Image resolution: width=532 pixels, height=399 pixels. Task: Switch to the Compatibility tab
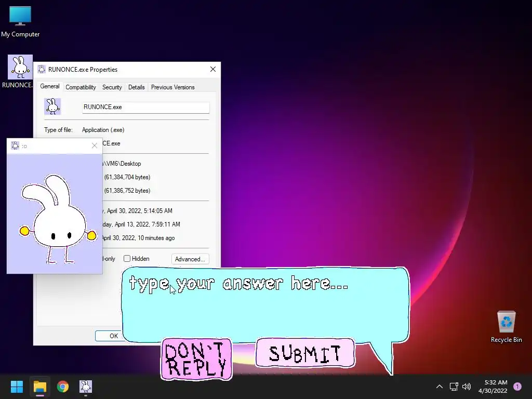click(81, 87)
